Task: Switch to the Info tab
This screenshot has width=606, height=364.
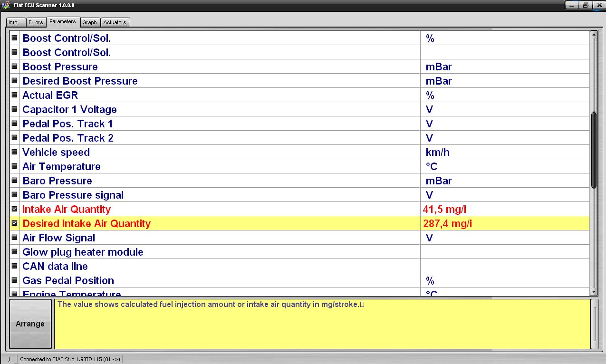Action: [13, 22]
